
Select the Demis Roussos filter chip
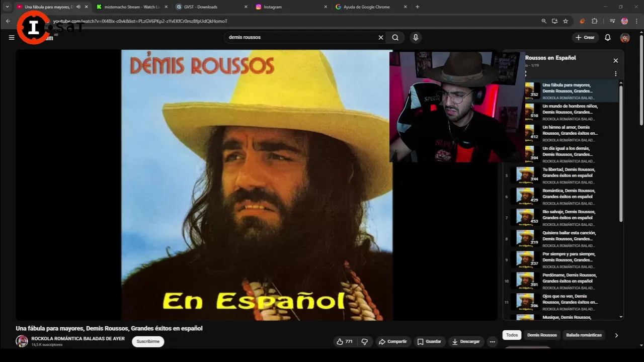coord(542,335)
